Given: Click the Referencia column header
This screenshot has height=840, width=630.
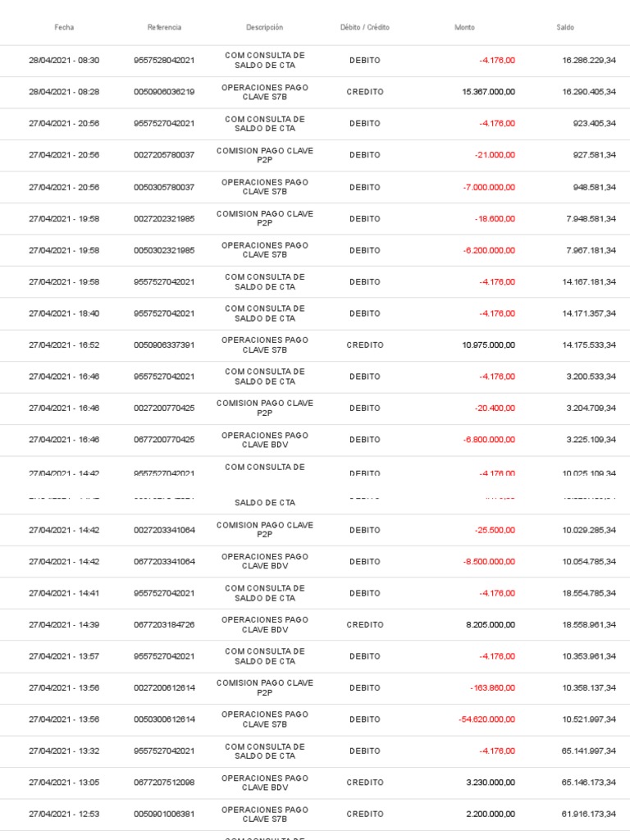Looking at the screenshot, I should point(164,27).
